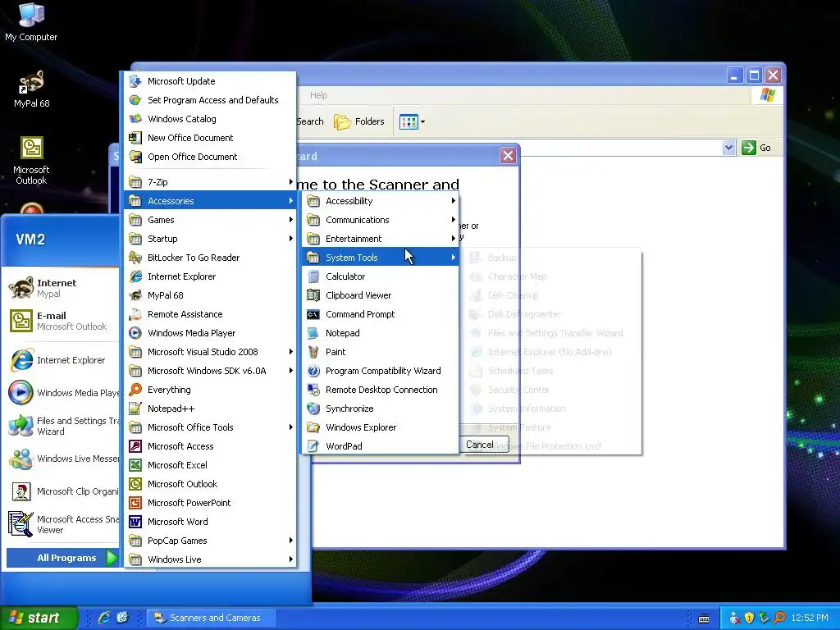Viewport: 840px width, 630px height.
Task: Open Microsoft Access Snapshot Viewer
Action: 62,524
